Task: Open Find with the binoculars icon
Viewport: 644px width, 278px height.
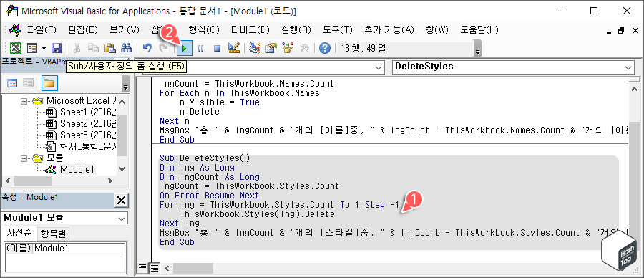Action: 126,48
